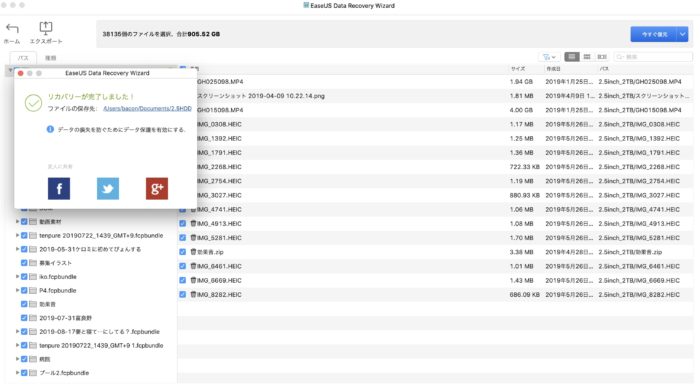Uncheck the .zip file checkbox
The image size is (700, 392).
[x=183, y=252]
